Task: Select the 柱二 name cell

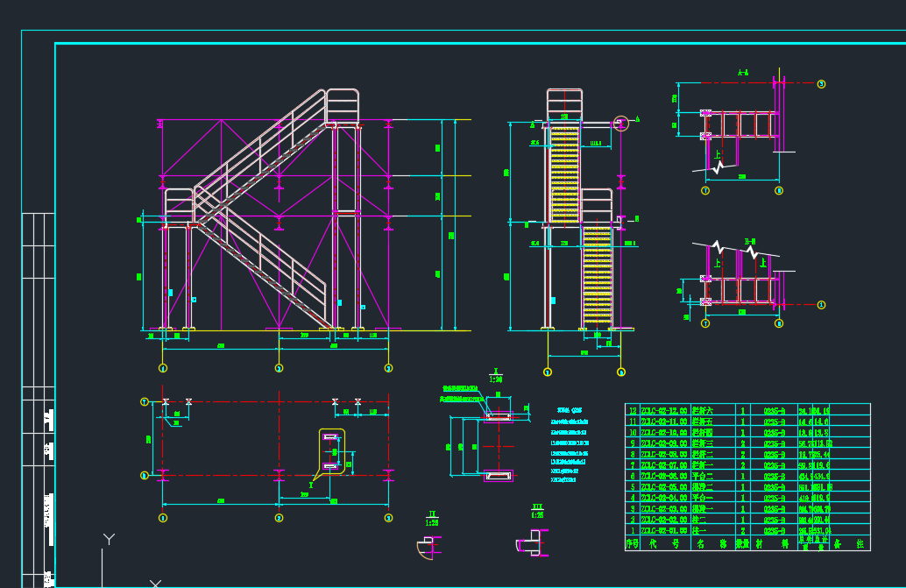Action: tap(713, 520)
